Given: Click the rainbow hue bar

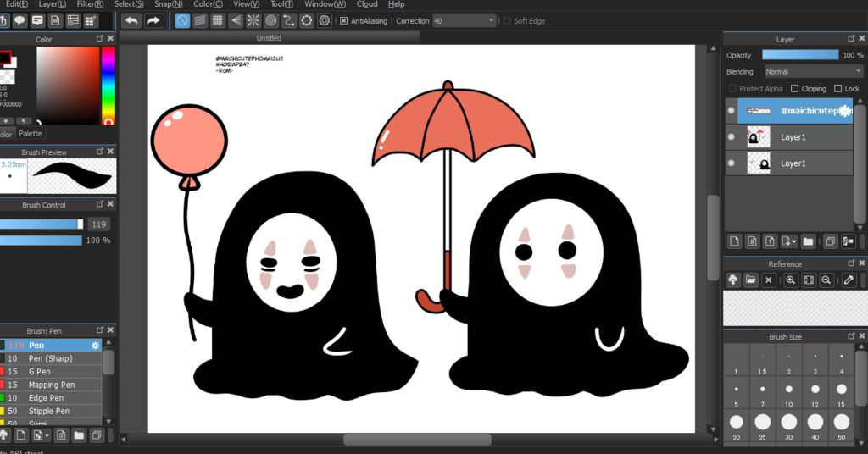Looking at the screenshot, I should pyautogui.click(x=108, y=86).
